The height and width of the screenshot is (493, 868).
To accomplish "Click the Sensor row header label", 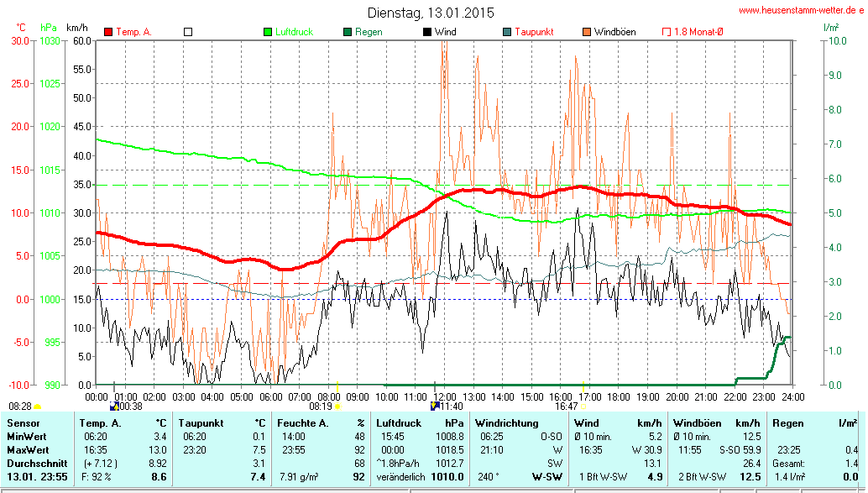I will click(x=23, y=423).
